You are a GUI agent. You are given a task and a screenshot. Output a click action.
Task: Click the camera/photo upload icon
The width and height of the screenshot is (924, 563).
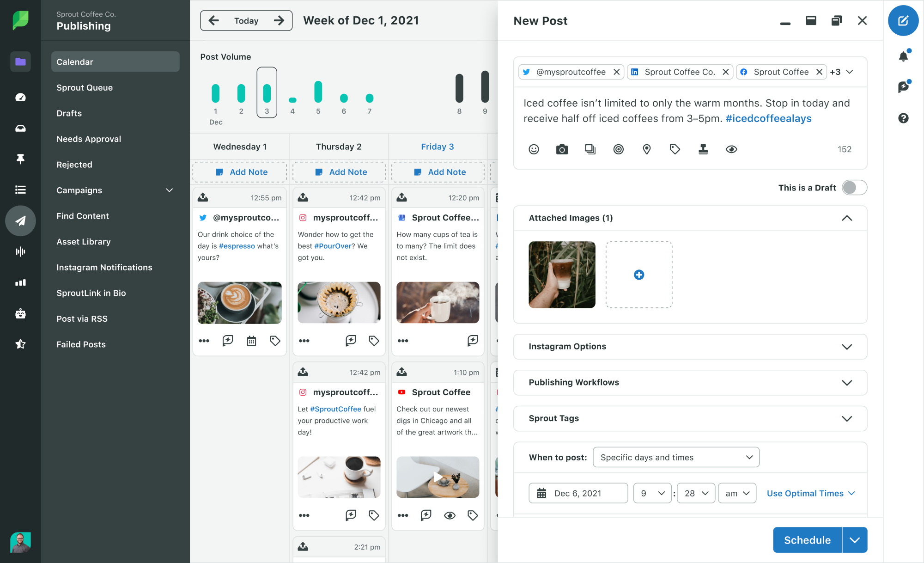coord(562,148)
